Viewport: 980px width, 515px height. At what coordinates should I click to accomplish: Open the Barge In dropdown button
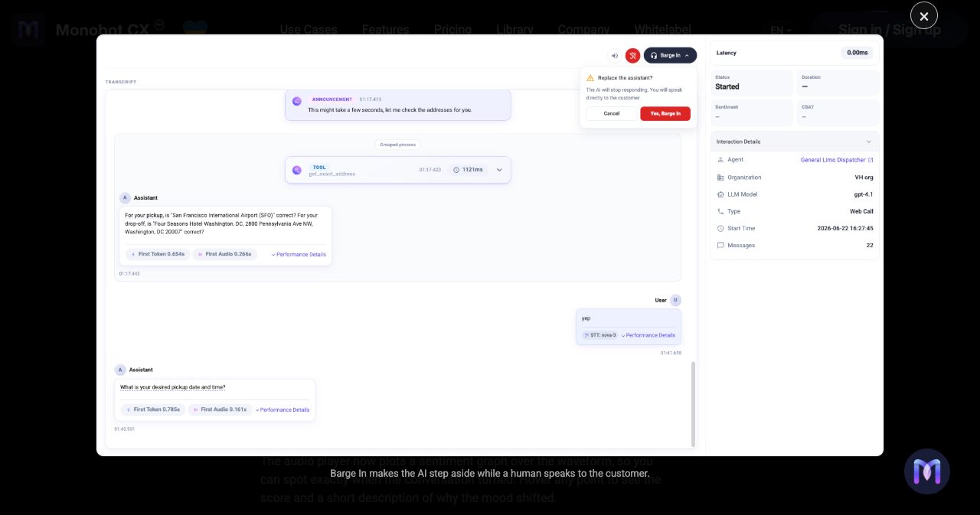click(670, 56)
